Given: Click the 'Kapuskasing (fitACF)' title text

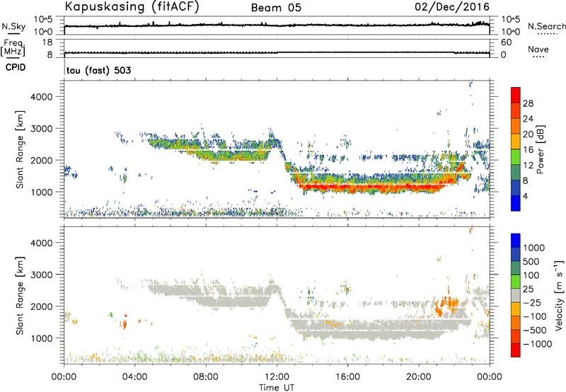Looking at the screenshot, I should tap(132, 7).
